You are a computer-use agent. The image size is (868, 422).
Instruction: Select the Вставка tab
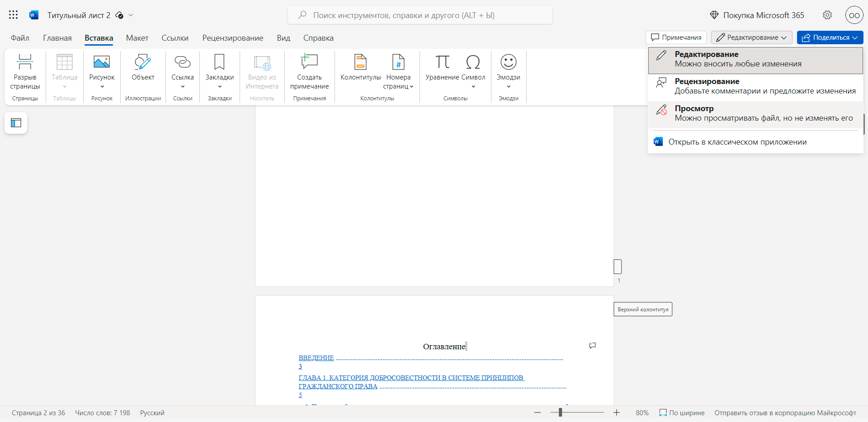pyautogui.click(x=99, y=38)
